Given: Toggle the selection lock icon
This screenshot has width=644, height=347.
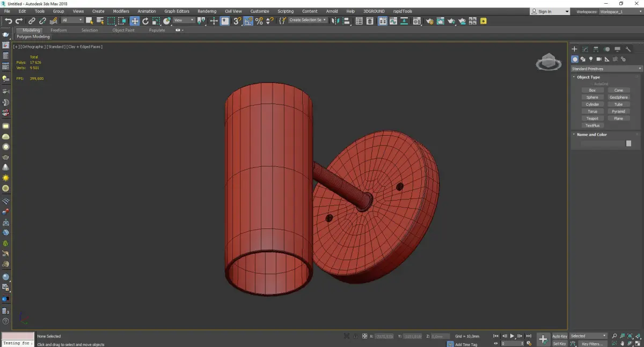Looking at the screenshot, I should click(x=355, y=336).
